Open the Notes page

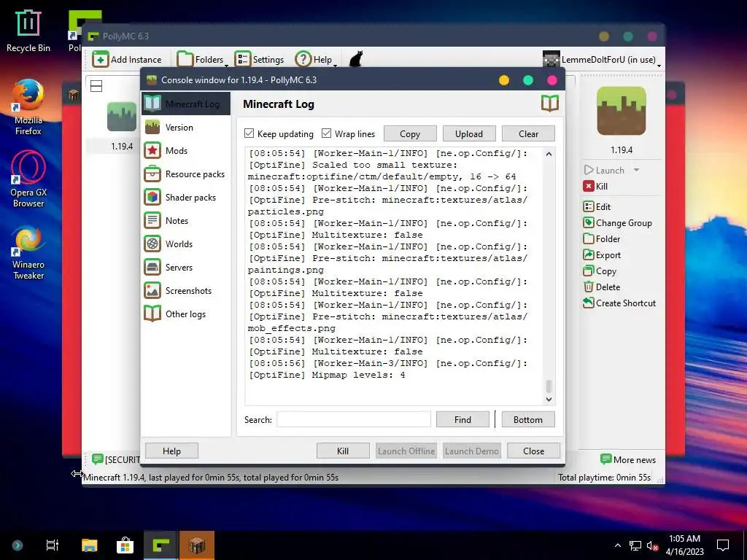click(x=186, y=220)
